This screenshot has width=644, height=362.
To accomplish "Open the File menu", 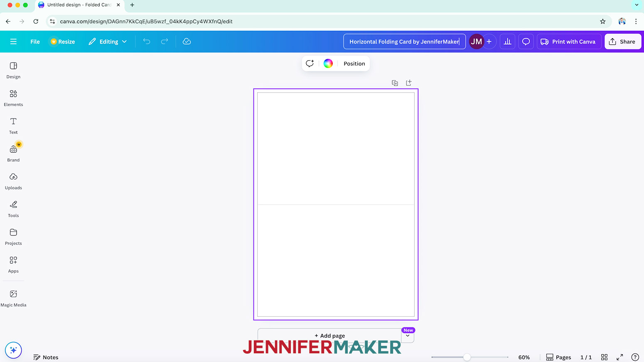I will pos(35,42).
